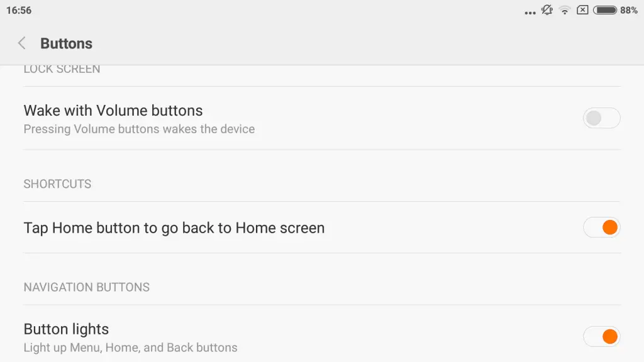Tap Light up Menu, Home, and Back description
The width and height of the screenshot is (644, 362).
point(130,348)
